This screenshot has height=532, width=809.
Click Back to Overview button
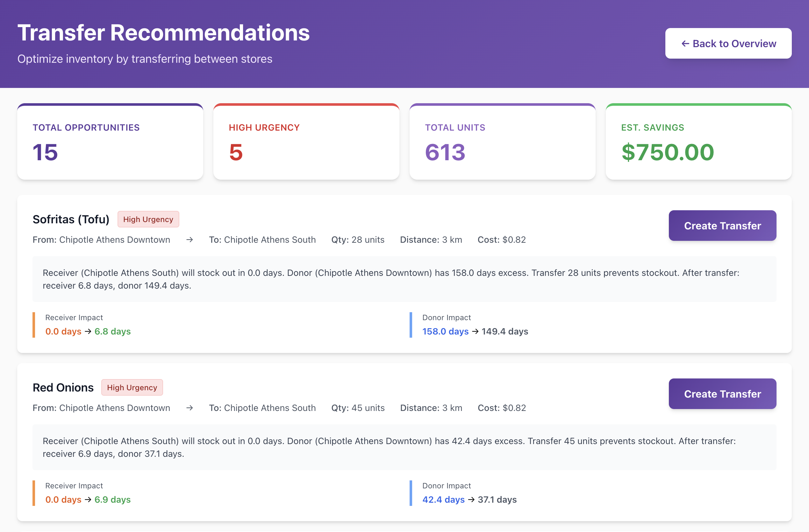(728, 44)
